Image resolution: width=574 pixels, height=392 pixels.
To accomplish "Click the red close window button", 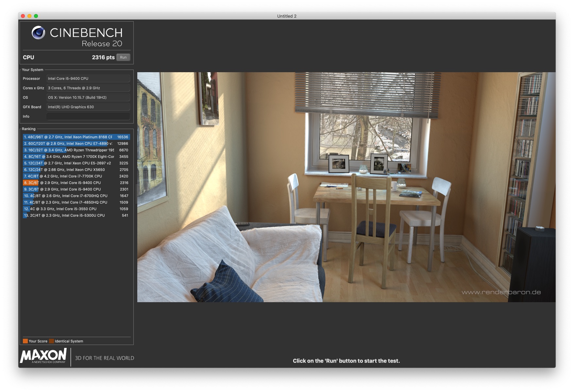I will tap(23, 16).
